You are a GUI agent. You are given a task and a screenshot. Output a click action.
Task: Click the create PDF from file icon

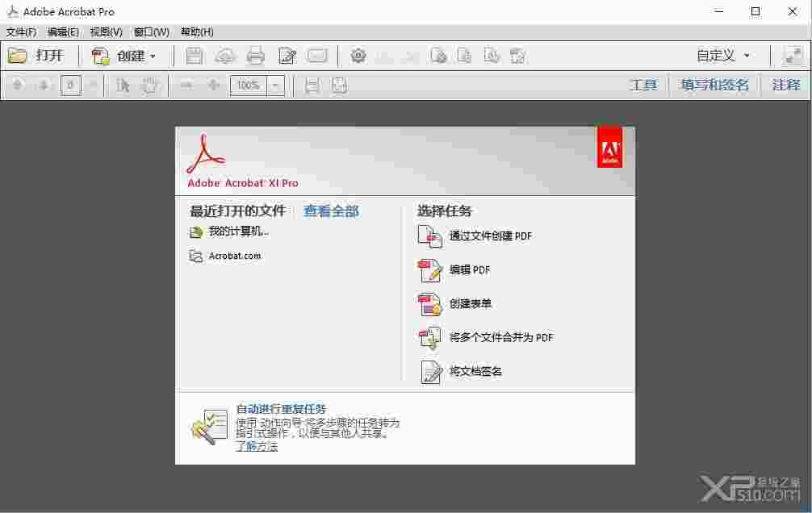pyautogui.click(x=430, y=236)
